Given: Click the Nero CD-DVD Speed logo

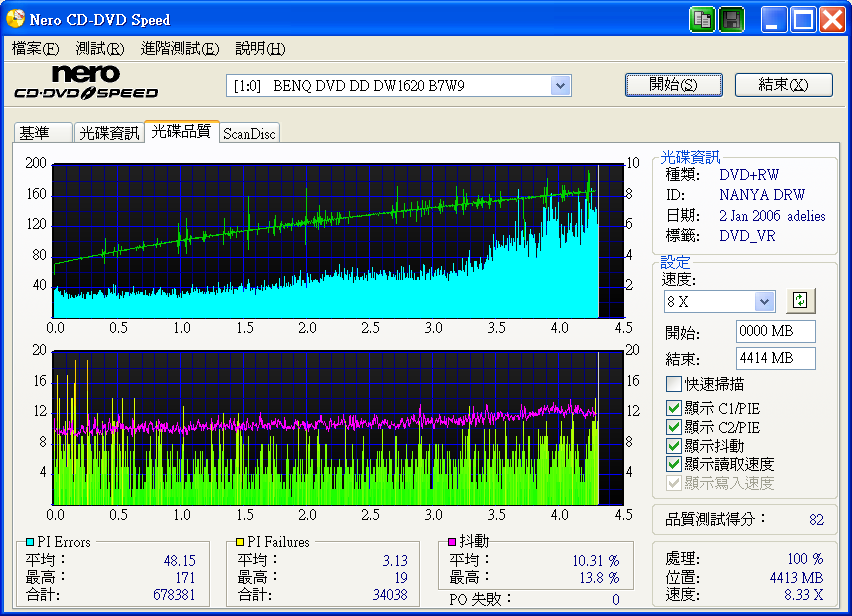Looking at the screenshot, I should click(86, 83).
